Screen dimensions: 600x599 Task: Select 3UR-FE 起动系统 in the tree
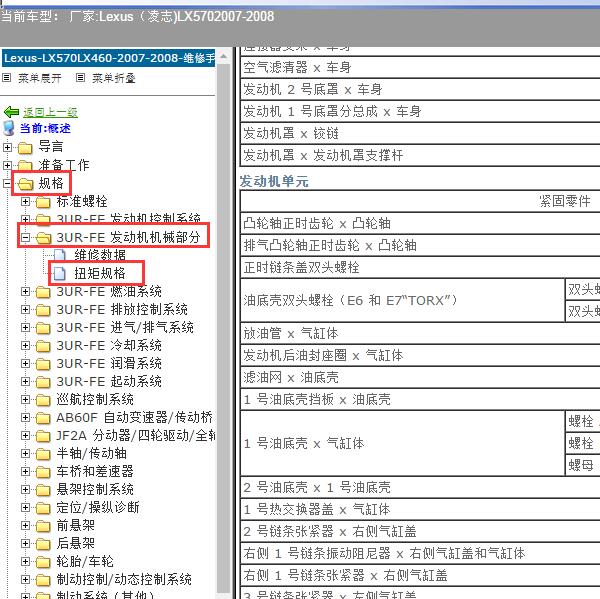tap(109, 382)
